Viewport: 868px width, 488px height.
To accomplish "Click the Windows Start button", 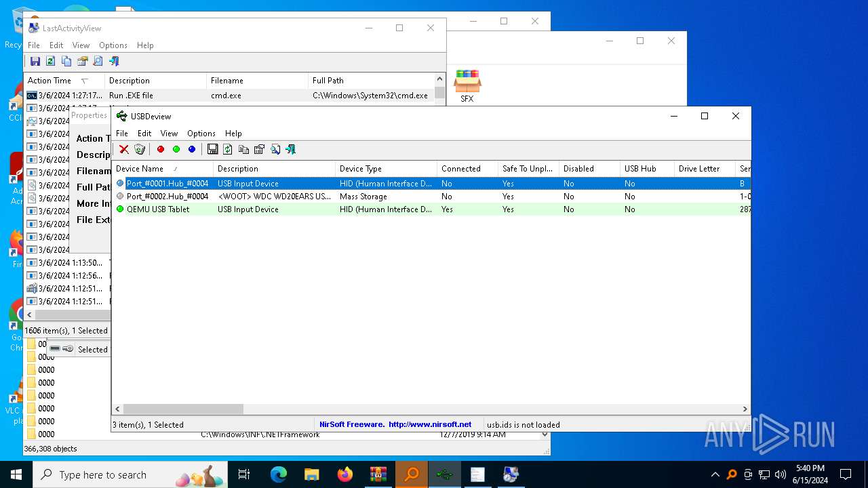I will (16, 474).
